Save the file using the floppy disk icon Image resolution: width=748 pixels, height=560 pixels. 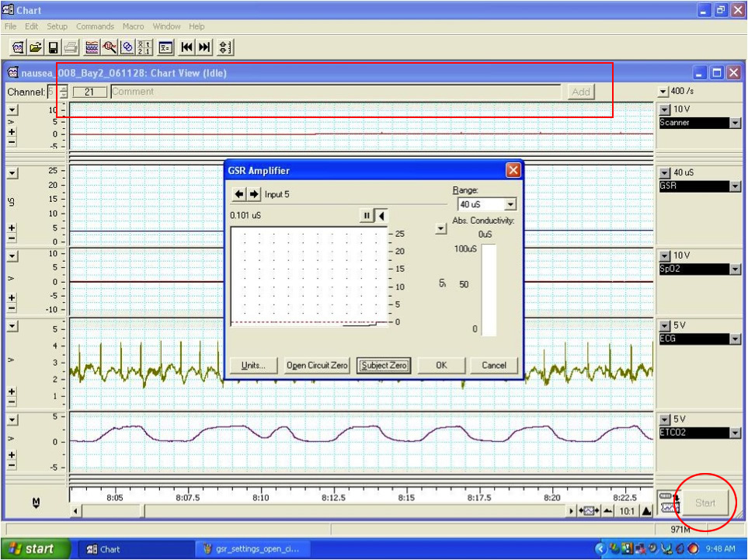[54, 47]
